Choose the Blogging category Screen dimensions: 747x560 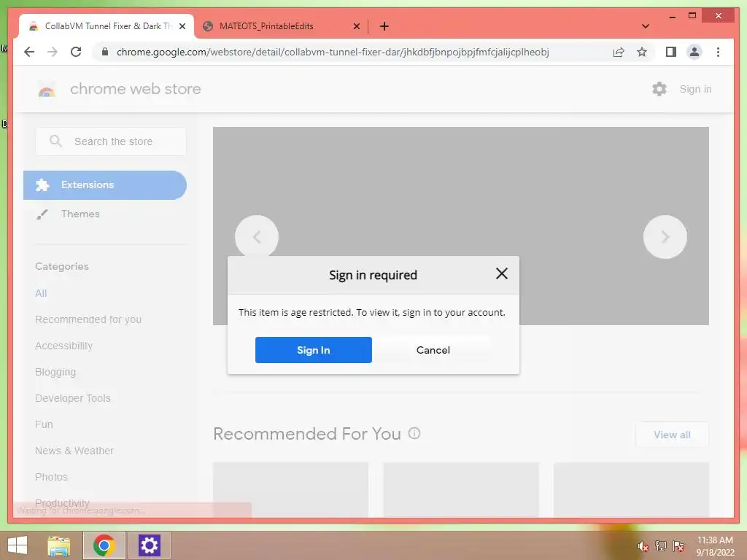click(55, 372)
